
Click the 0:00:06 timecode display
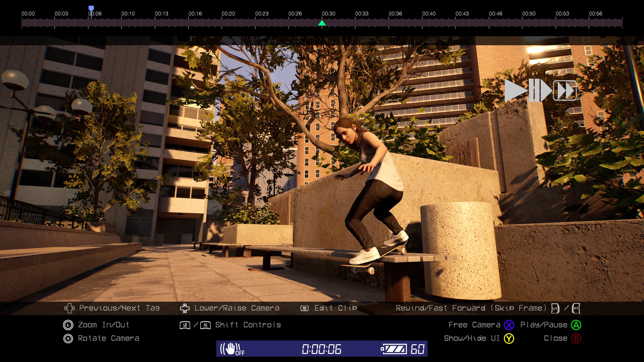point(321,349)
